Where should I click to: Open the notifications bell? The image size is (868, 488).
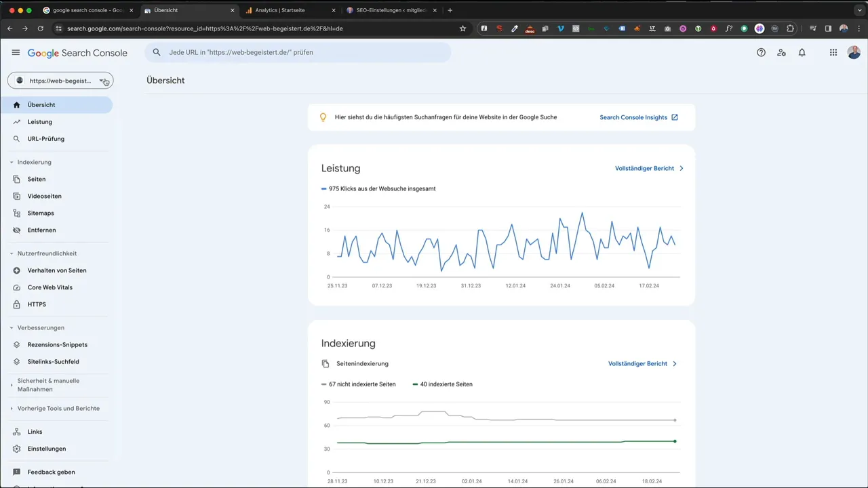point(802,52)
